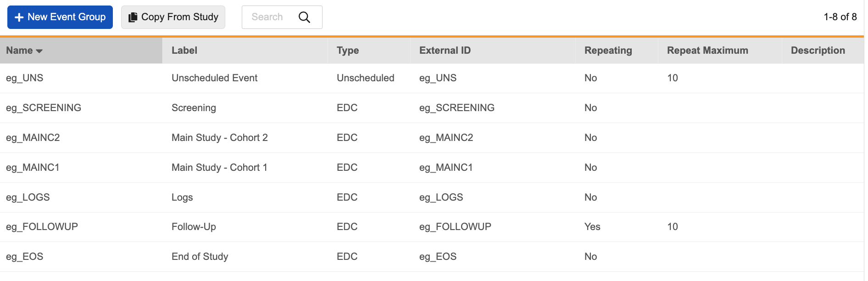Select the eg_EOS event group
The width and height of the screenshot is (868, 281).
[25, 257]
